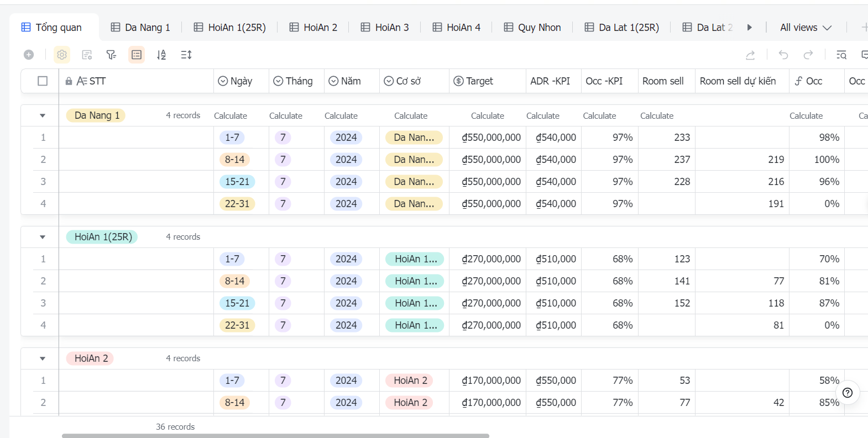Viewport: 868px width, 438px height.
Task: Click the horizontal scrollbar at bottom
Action: pyautogui.click(x=275, y=436)
